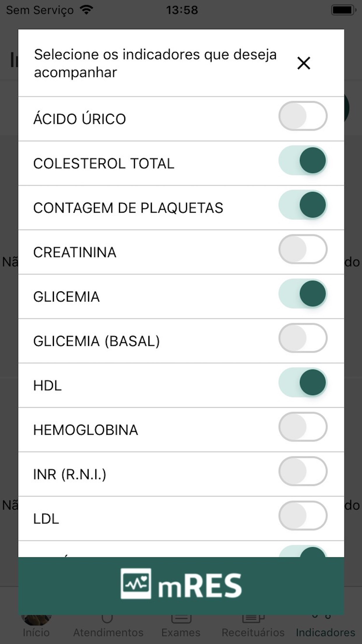Toggle on INR (R.N.I.) indicator
The height and width of the screenshot is (644, 362).
click(x=303, y=471)
